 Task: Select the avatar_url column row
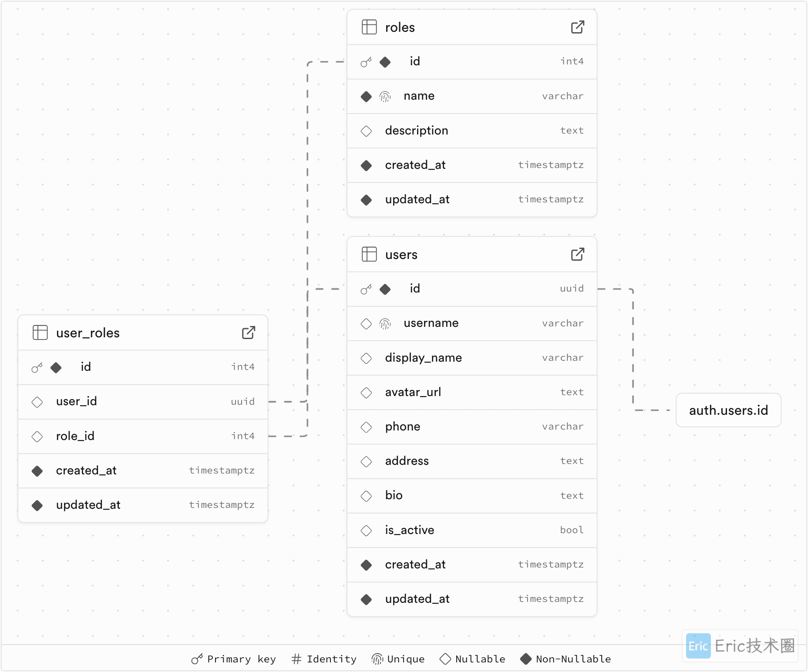[472, 392]
